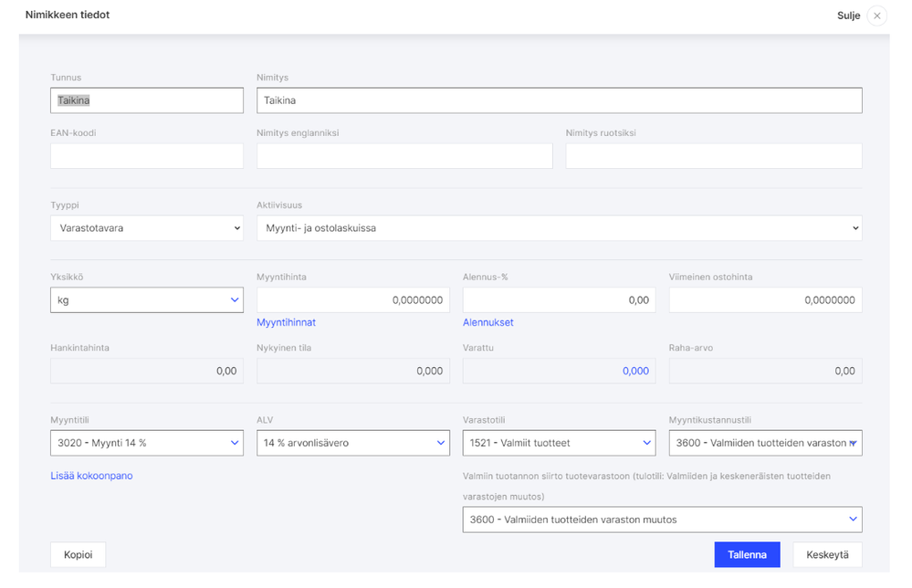Focus the Nimitys name field
This screenshot has width=912, height=588.
(x=559, y=100)
